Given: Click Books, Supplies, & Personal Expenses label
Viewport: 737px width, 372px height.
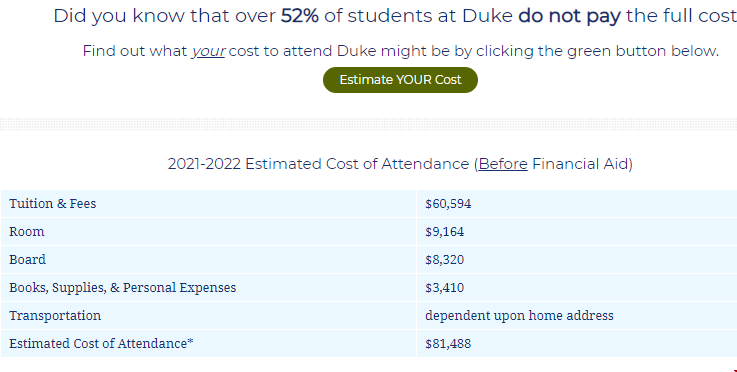Looking at the screenshot, I should coord(123,287).
